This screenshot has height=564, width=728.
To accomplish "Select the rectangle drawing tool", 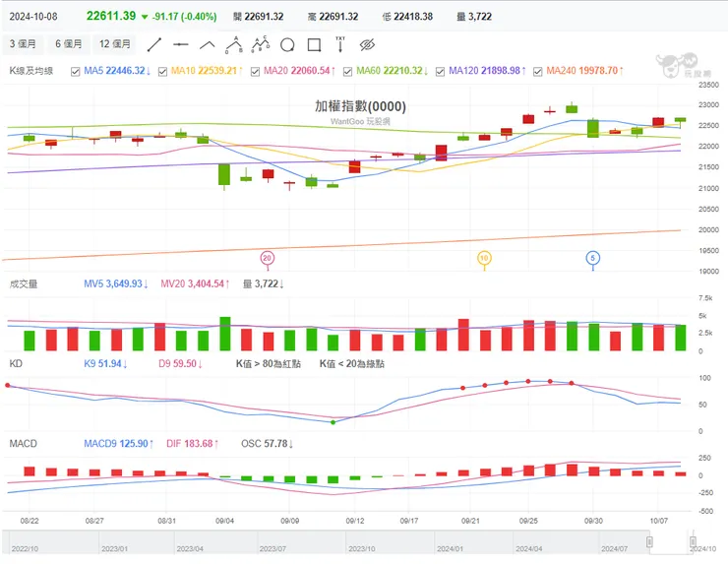I will coord(315,45).
